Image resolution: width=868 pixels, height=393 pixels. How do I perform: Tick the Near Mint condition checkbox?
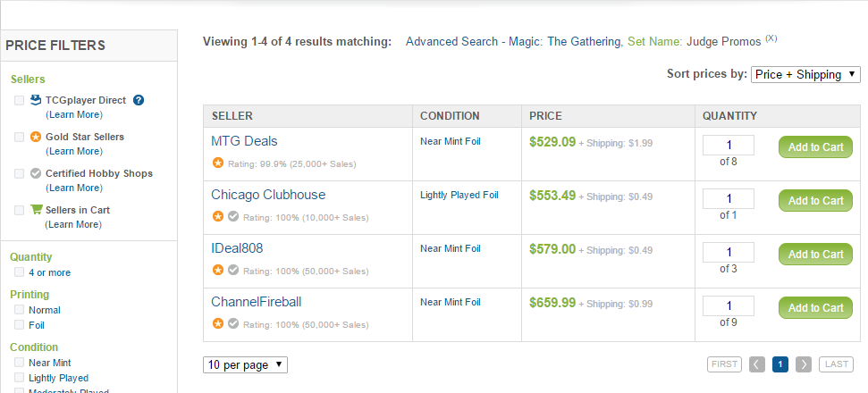20,363
